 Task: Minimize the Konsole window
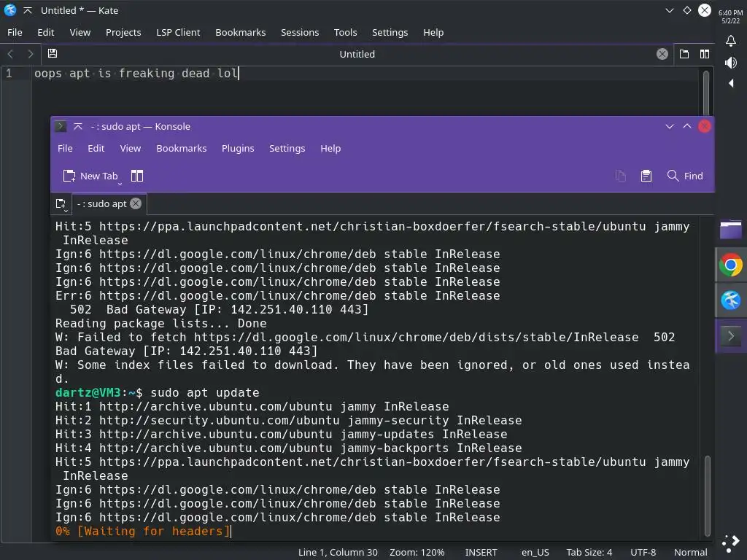pyautogui.click(x=670, y=126)
